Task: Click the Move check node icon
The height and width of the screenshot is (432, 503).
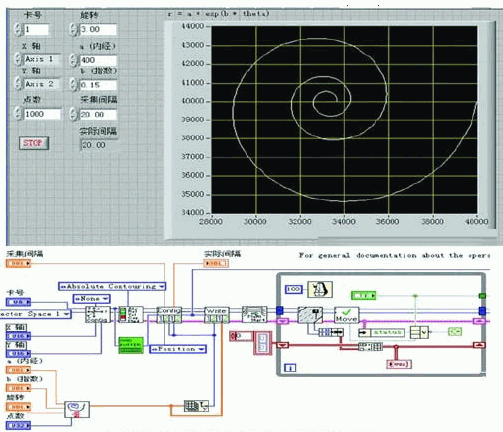Action: pyautogui.click(x=346, y=315)
